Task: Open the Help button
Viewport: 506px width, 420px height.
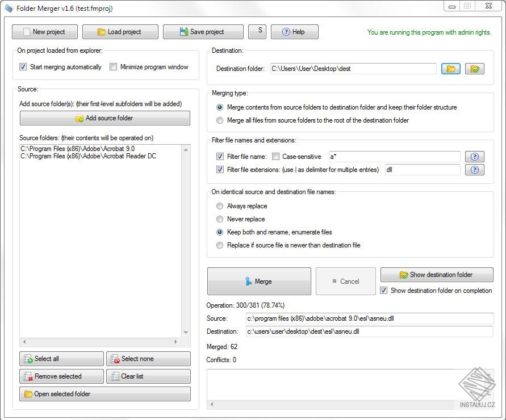Action: tap(295, 32)
